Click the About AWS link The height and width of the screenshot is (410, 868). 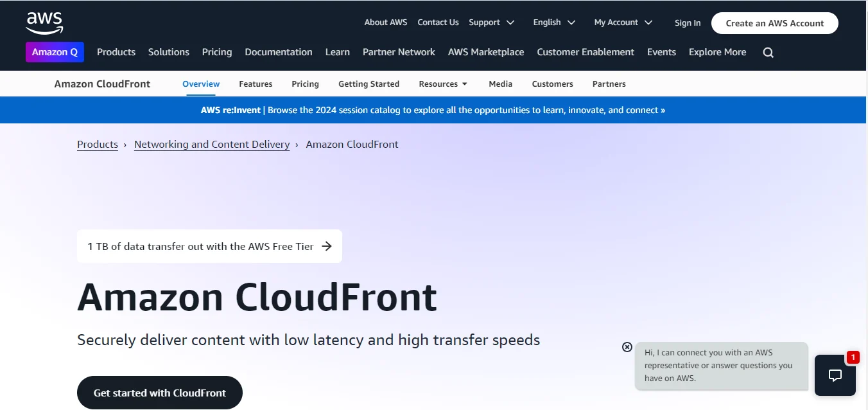pyautogui.click(x=386, y=22)
